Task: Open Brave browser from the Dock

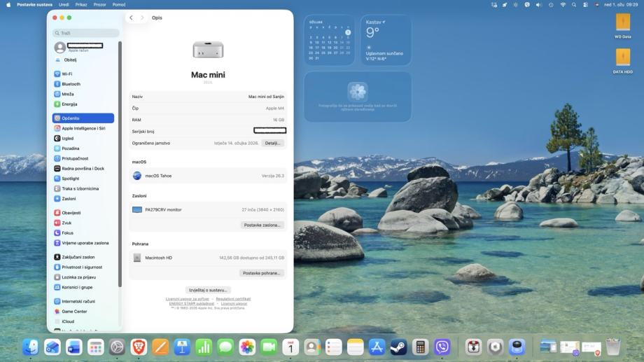Action: pos(139,347)
